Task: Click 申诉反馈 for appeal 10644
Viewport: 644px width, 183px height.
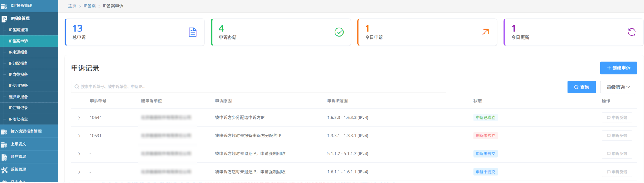Action: coord(617,118)
